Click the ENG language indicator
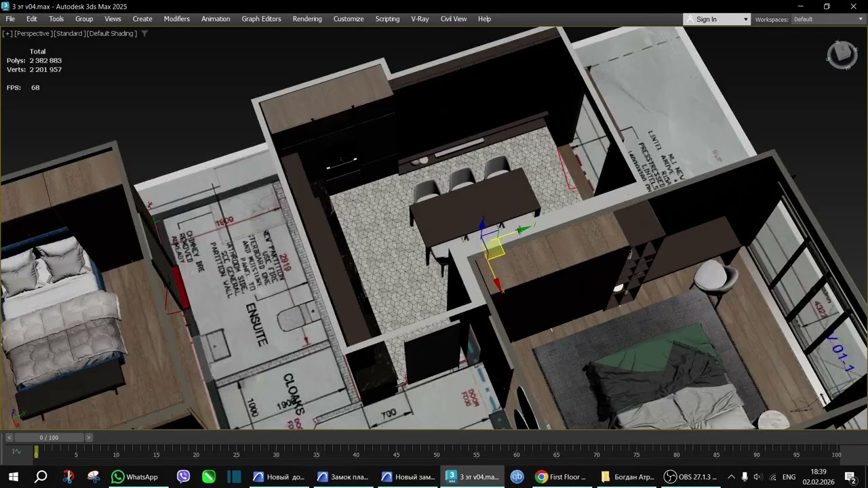868x488 pixels. (789, 476)
